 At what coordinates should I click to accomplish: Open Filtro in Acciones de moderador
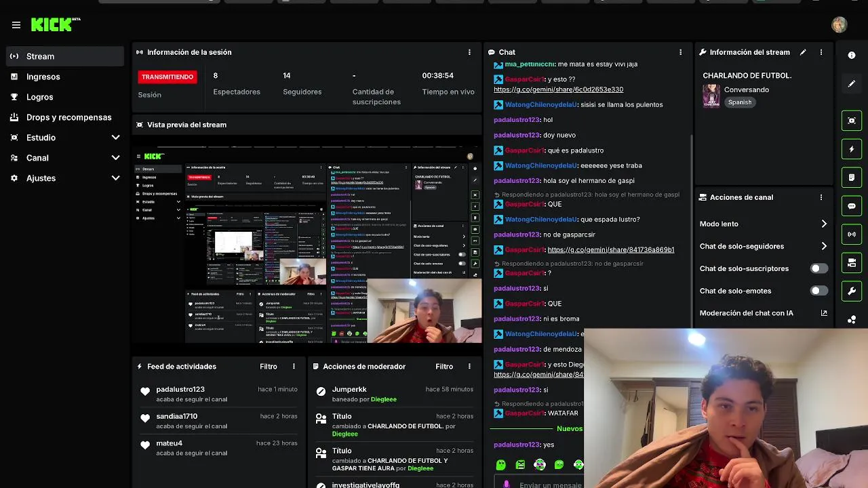[x=444, y=367]
